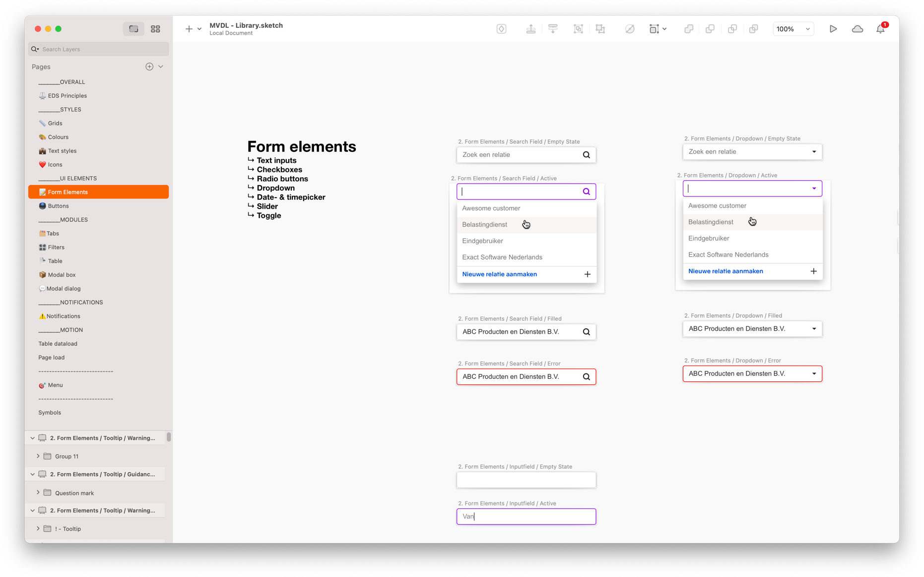Click the Ungroup layers toolbar icon
924x577 pixels.
point(600,29)
